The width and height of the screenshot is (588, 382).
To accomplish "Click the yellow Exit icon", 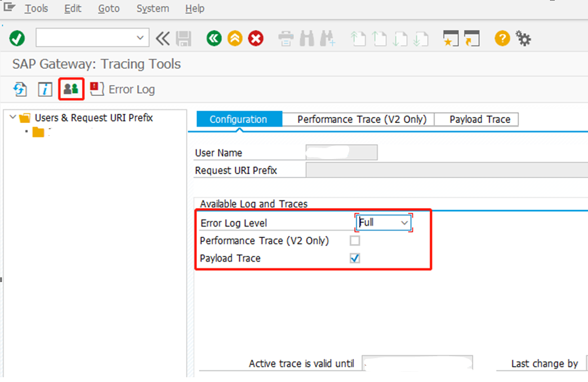I will [235, 38].
